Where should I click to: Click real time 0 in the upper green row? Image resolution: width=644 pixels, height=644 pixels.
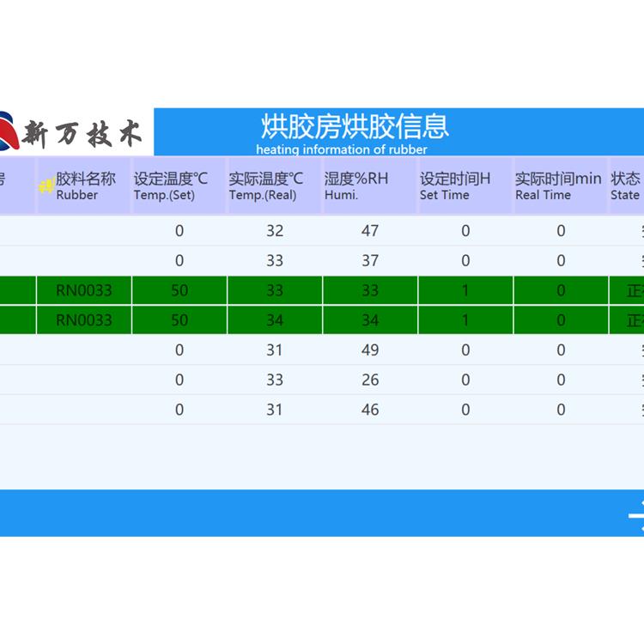coord(561,290)
